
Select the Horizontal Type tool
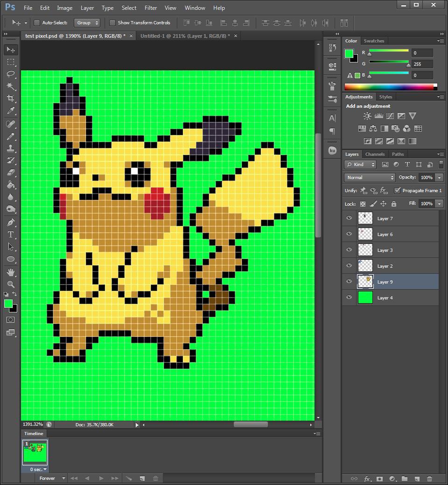click(11, 235)
